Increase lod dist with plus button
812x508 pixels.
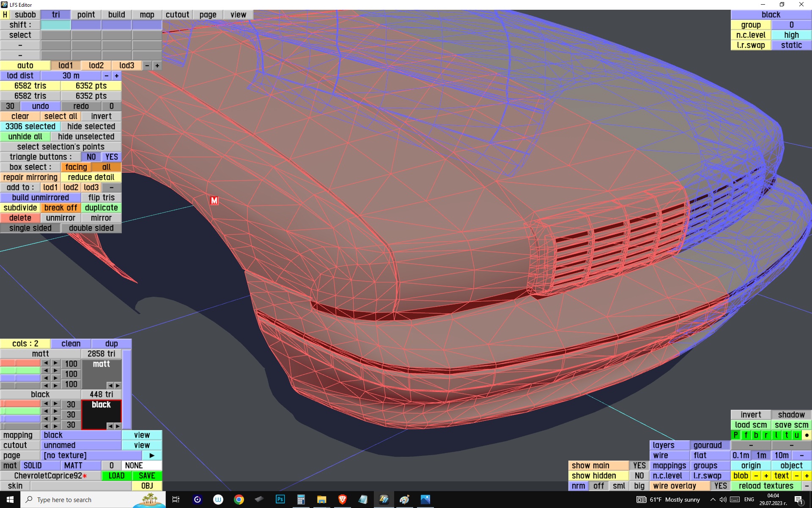[x=116, y=75]
